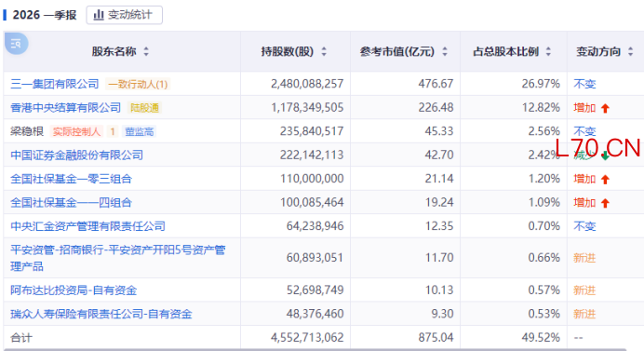
Task: Select market value 21.14
Action: tap(439, 179)
